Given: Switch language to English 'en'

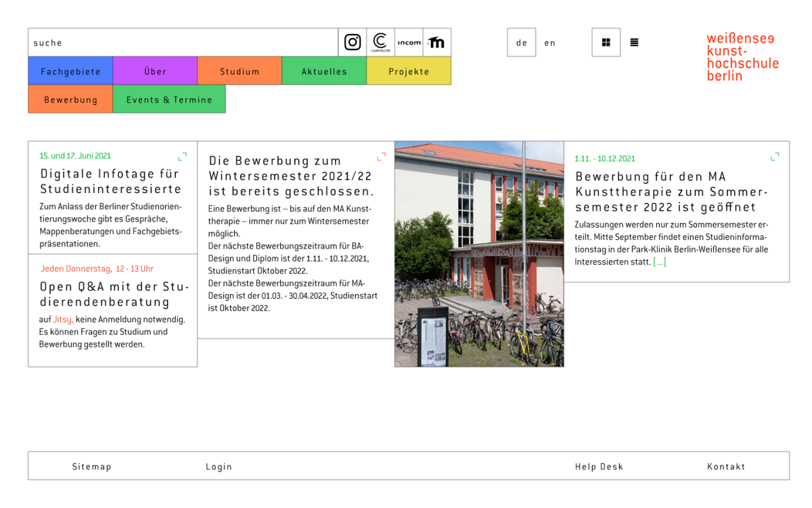Looking at the screenshot, I should point(549,43).
